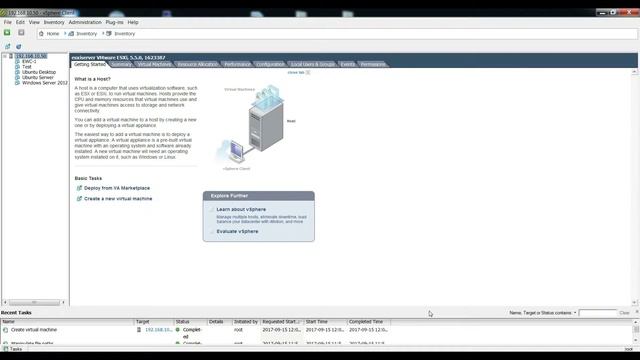Switch to the Events tab
This screenshot has width=640, height=360.
point(348,64)
